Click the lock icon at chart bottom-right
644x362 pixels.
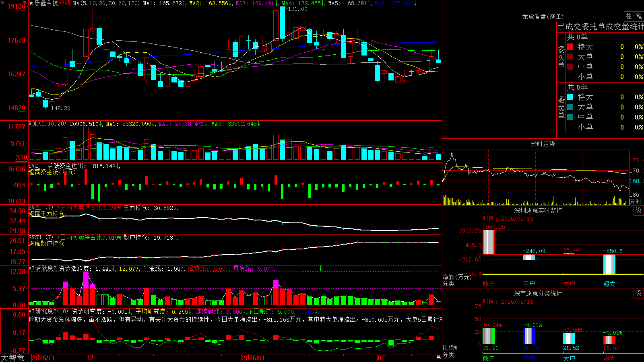tap(438, 357)
